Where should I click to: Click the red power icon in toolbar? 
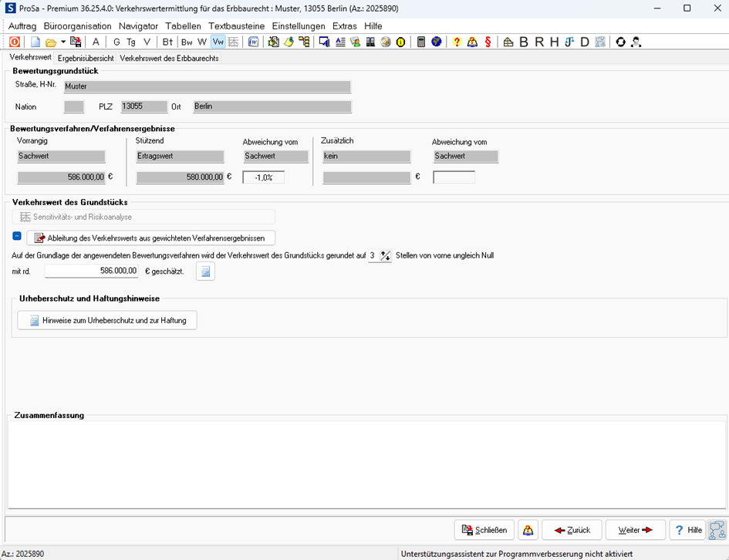tap(15, 42)
